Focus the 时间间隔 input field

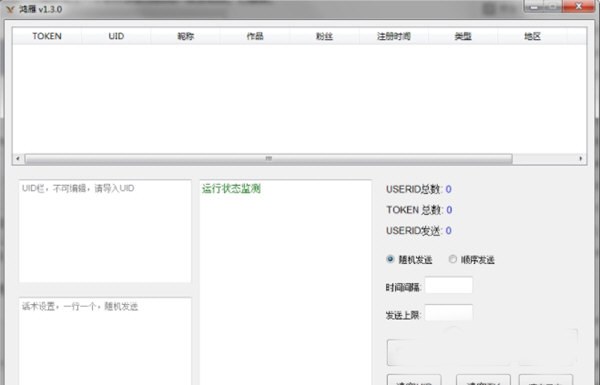[x=448, y=285]
